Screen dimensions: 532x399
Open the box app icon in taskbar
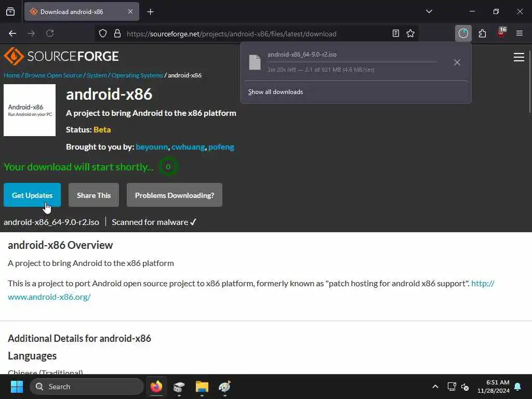(x=179, y=387)
